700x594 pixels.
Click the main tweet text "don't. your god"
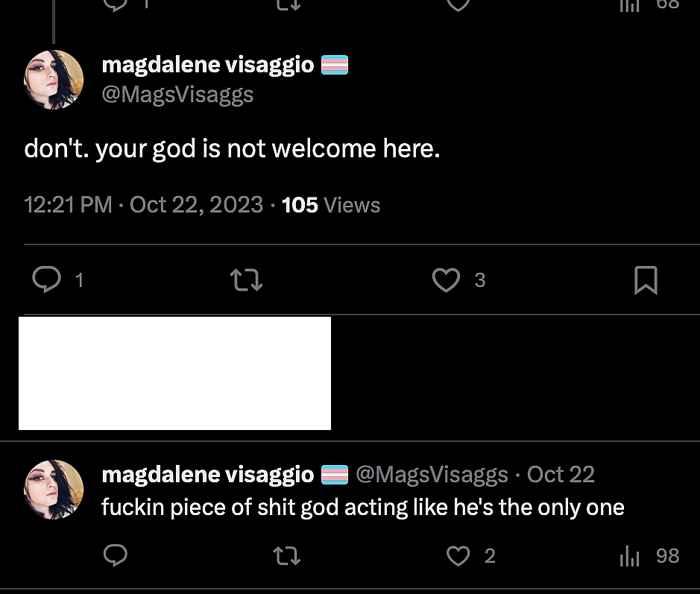tap(232, 149)
